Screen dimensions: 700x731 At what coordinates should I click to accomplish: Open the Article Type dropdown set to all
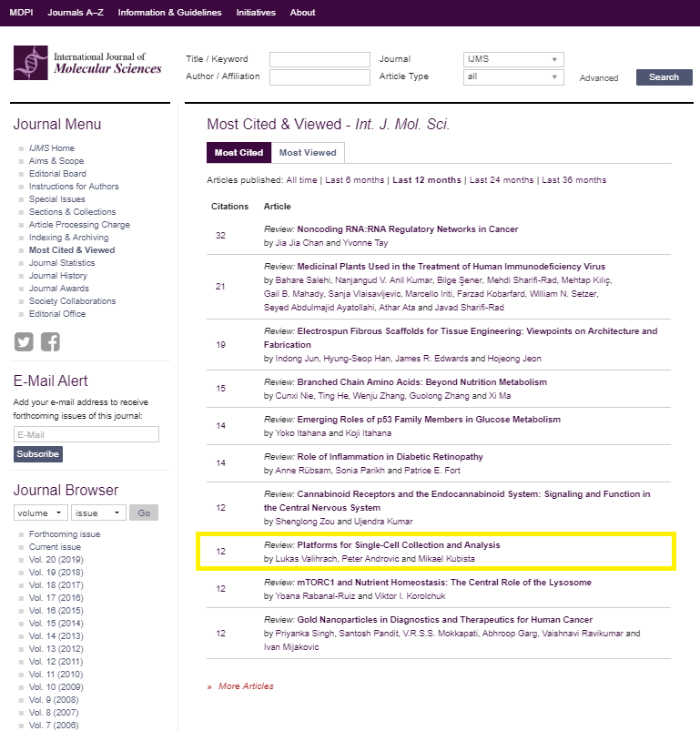click(513, 76)
